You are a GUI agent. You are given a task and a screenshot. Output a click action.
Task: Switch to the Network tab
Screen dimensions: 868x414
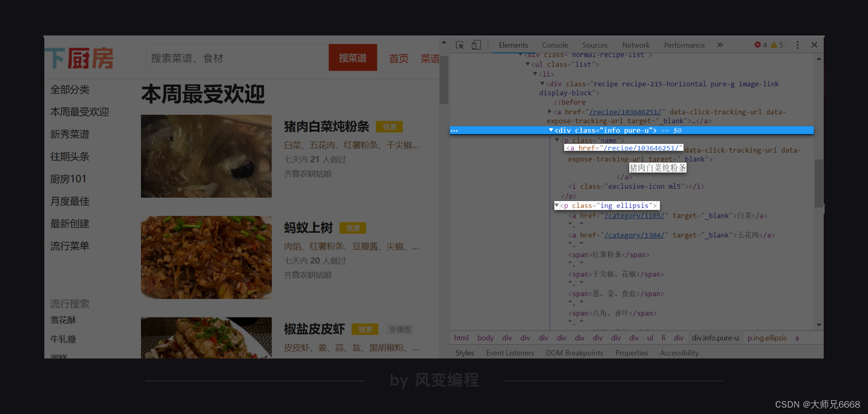pos(636,45)
